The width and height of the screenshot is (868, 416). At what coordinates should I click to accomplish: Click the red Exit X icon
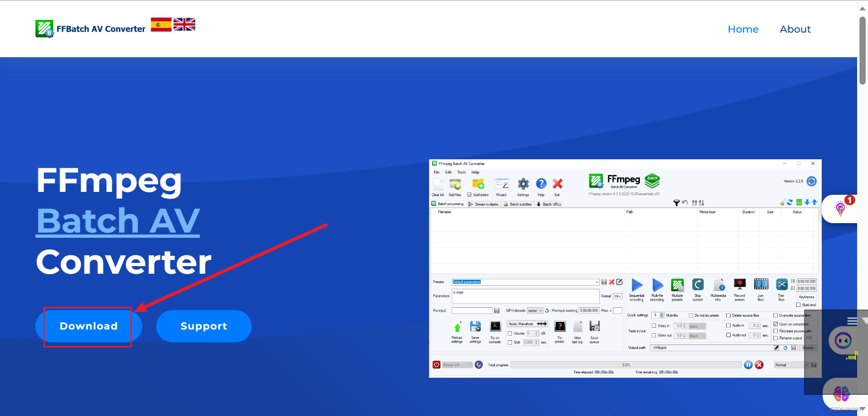click(557, 184)
